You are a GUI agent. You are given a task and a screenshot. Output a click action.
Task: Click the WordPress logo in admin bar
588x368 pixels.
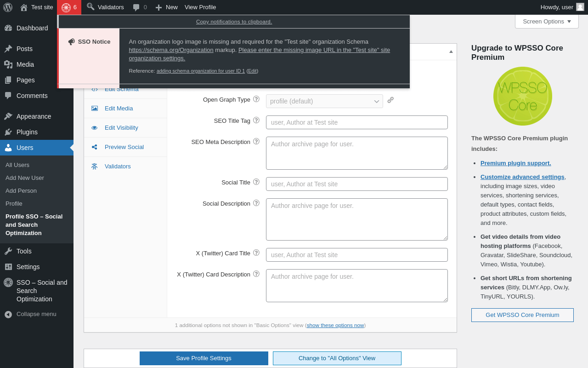(x=8, y=7)
